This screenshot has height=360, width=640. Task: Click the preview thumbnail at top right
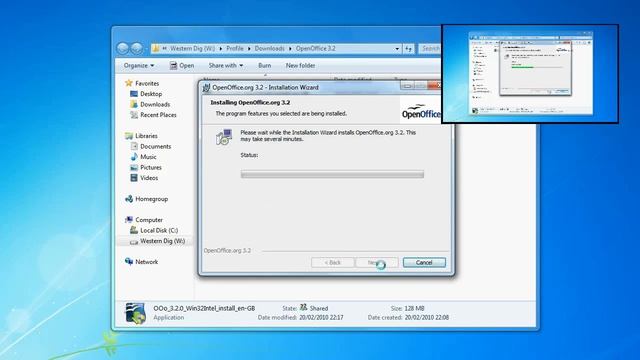pos(530,74)
